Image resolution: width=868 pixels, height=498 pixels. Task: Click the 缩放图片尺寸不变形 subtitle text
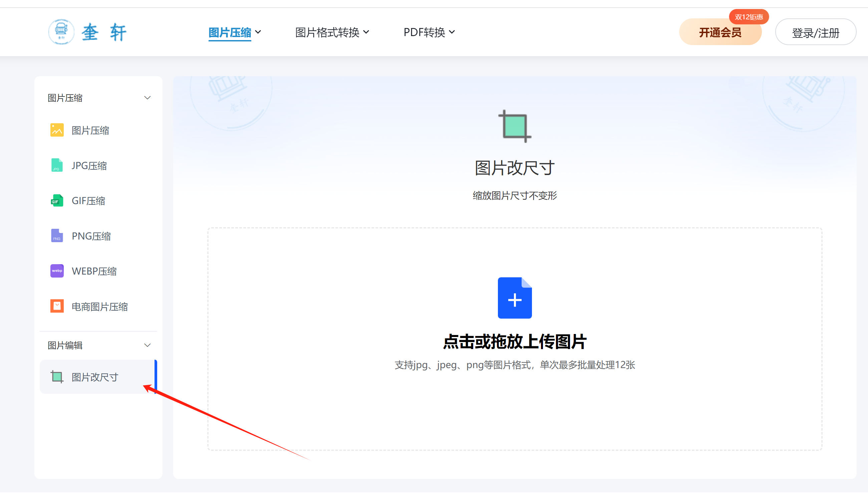pos(515,196)
